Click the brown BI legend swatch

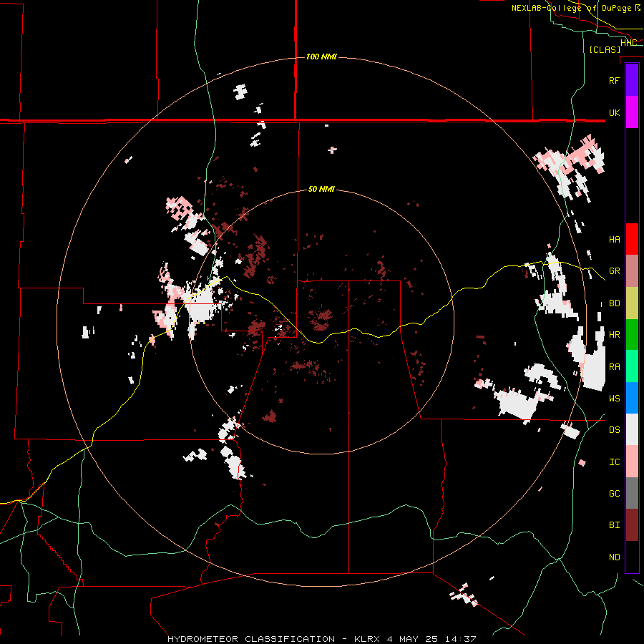tap(632, 525)
